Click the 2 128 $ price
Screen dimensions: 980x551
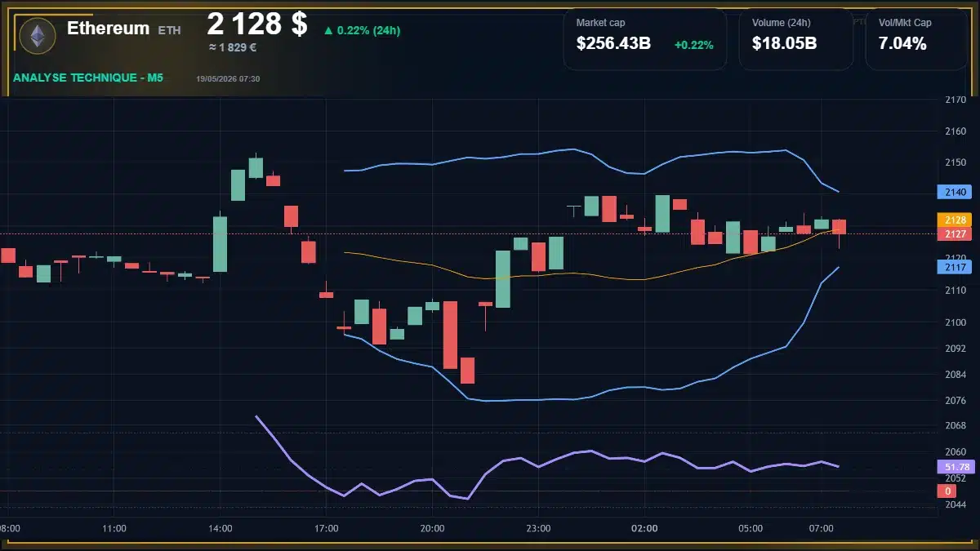[257, 24]
